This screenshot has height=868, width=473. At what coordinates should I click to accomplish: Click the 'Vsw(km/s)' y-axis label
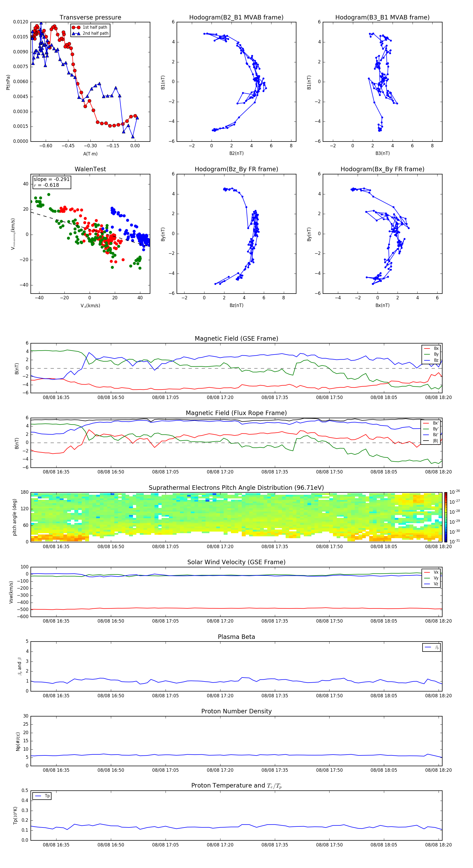tap(11, 592)
